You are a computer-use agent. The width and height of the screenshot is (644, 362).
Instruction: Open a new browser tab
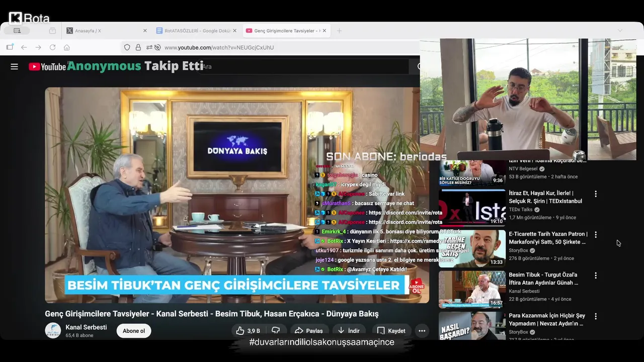pyautogui.click(x=339, y=31)
